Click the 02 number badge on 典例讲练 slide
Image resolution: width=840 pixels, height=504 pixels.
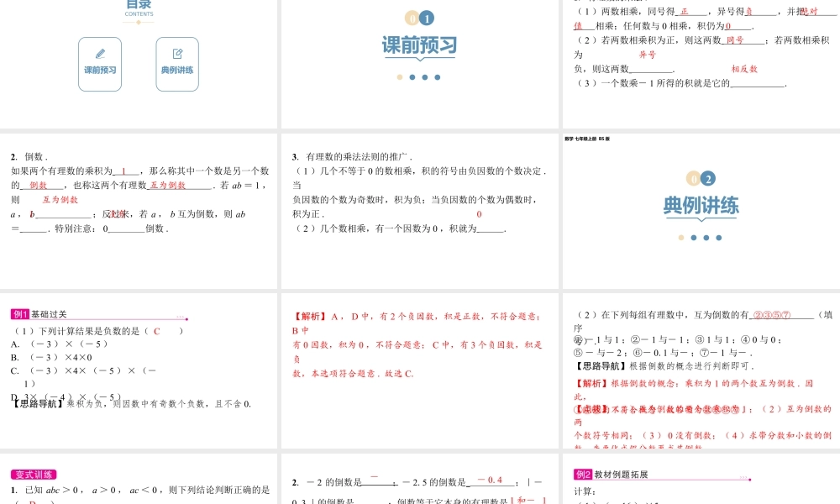[701, 177]
